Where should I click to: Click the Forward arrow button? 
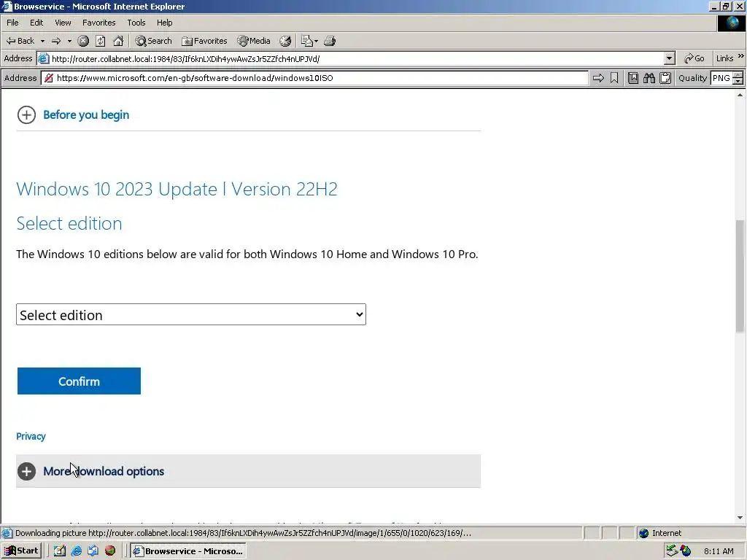point(56,41)
